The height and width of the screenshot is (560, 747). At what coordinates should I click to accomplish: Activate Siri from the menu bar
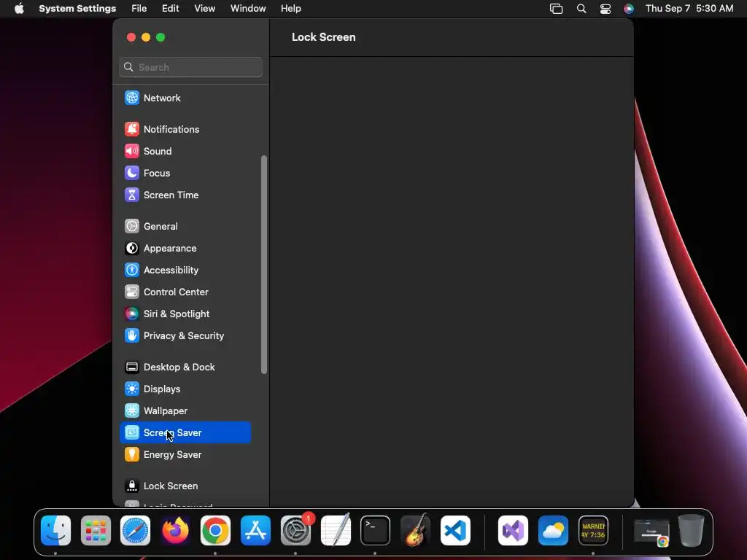pyautogui.click(x=629, y=9)
